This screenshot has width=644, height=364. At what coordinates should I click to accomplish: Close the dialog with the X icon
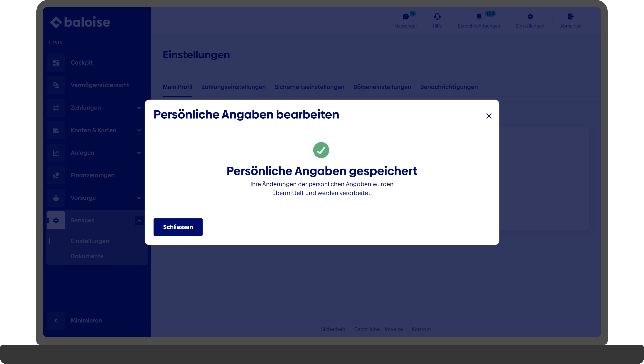pyautogui.click(x=489, y=116)
